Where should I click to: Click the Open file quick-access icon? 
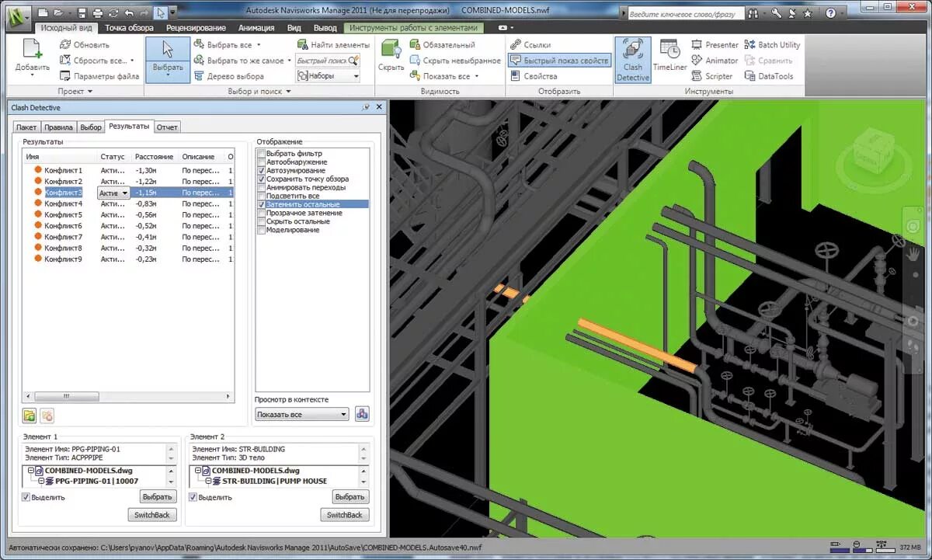click(x=58, y=12)
